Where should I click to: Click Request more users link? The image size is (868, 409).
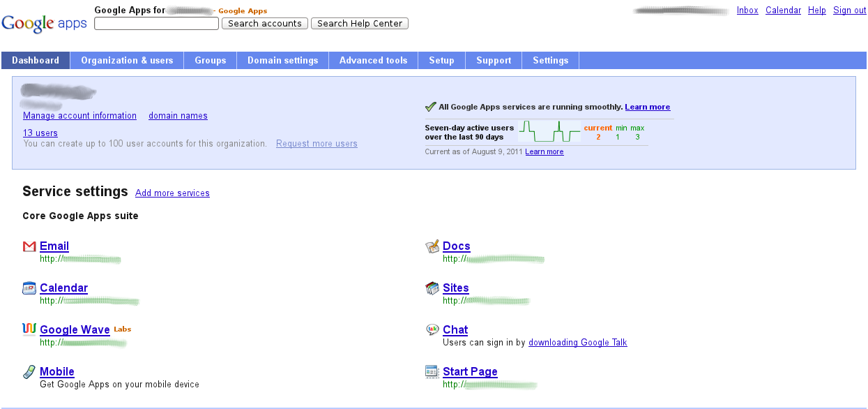click(x=317, y=144)
